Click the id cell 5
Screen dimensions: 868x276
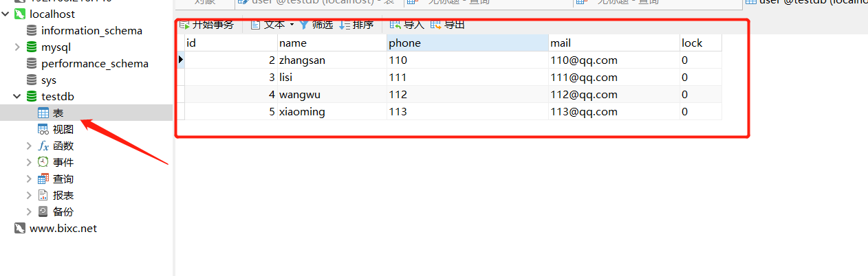231,112
